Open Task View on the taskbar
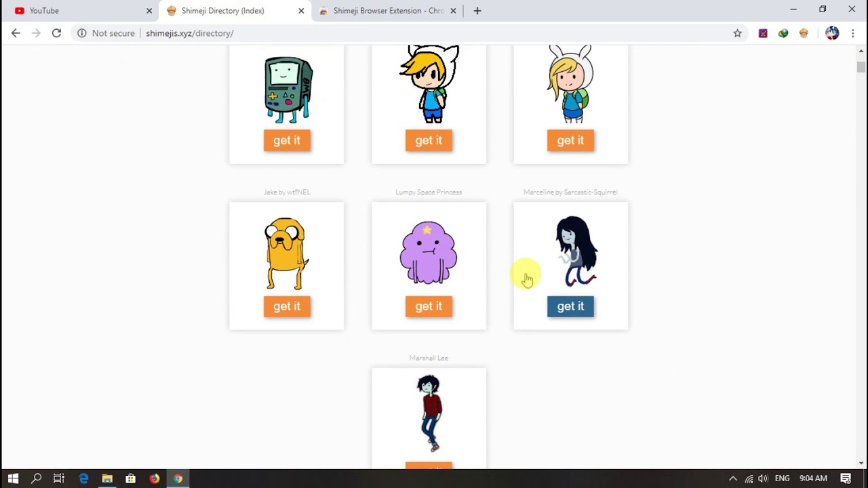The width and height of the screenshot is (868, 488). 59,479
